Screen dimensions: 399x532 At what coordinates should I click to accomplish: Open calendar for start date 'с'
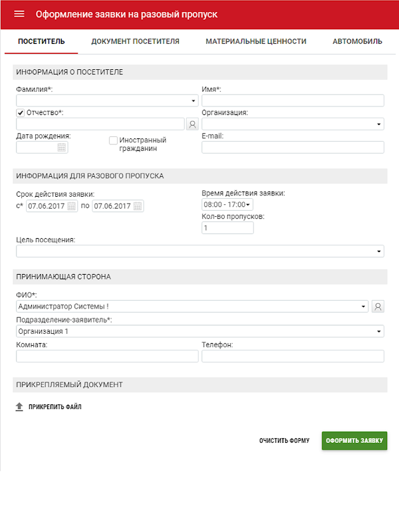(x=72, y=206)
